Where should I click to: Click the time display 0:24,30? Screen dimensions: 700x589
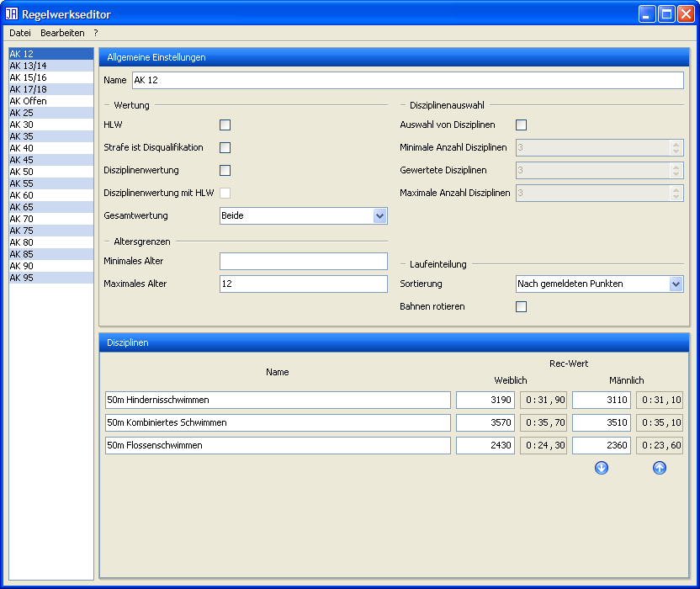pyautogui.click(x=544, y=446)
